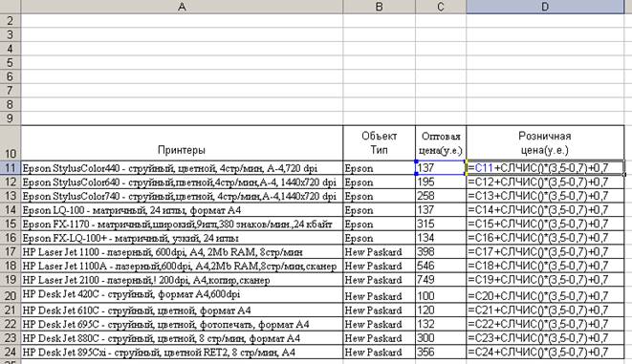This screenshot has width=632, height=364.
Task: Select column B header
Action: tap(379, 7)
